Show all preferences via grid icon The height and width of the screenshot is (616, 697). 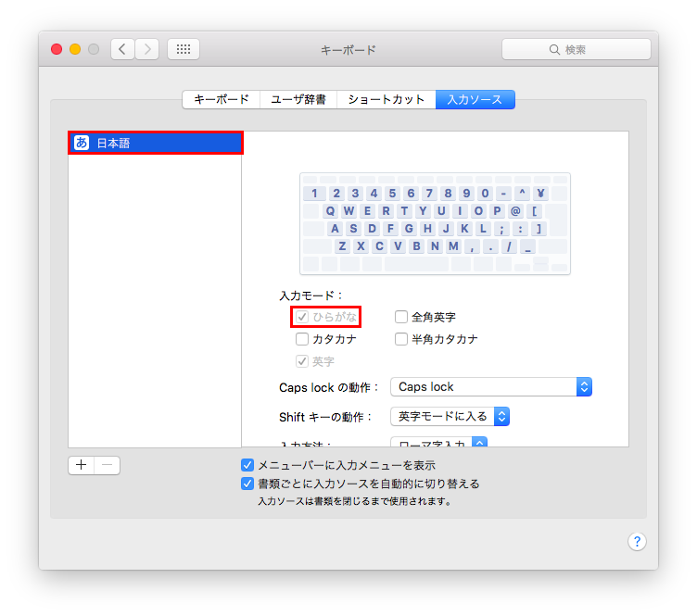[x=184, y=49]
